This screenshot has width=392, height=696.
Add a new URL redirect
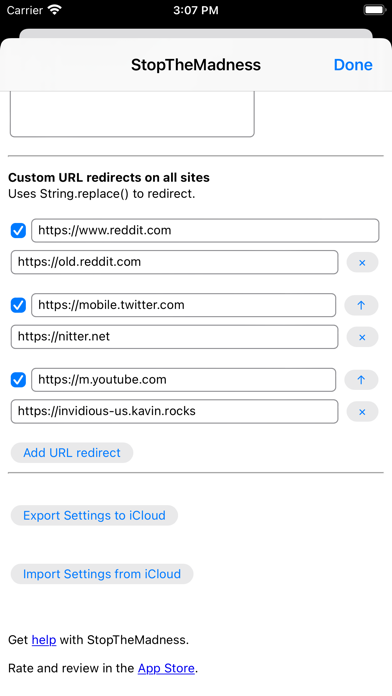click(x=72, y=453)
